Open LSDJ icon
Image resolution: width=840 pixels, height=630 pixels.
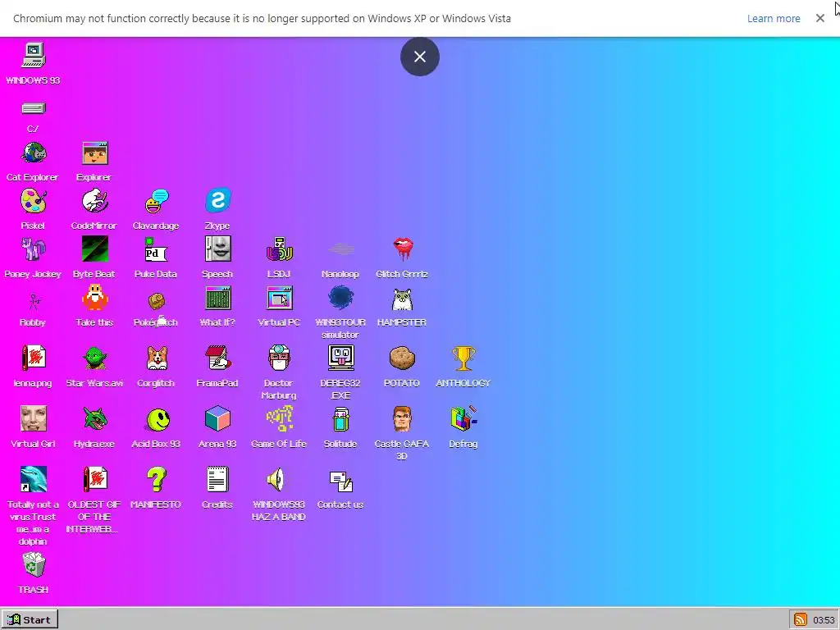279,249
